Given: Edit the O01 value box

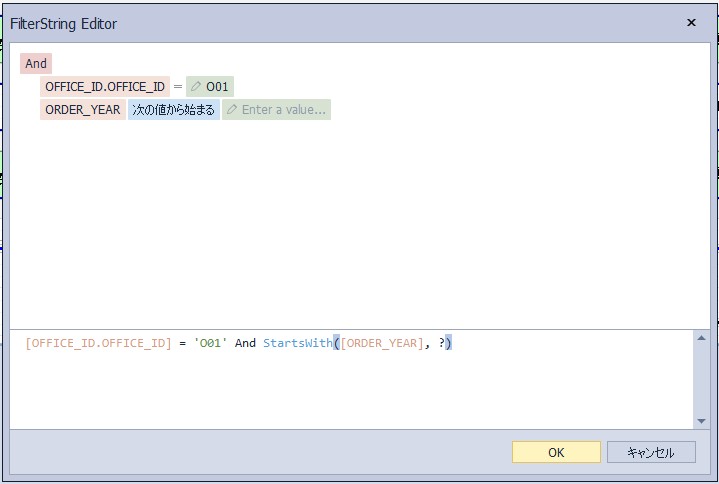Looking at the screenshot, I should tap(217, 87).
